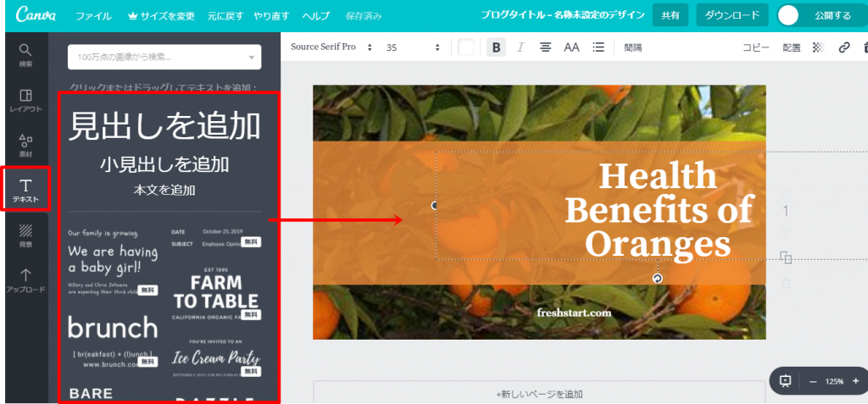Toggle bulleted list icon
868x404 pixels.
pos(598,47)
